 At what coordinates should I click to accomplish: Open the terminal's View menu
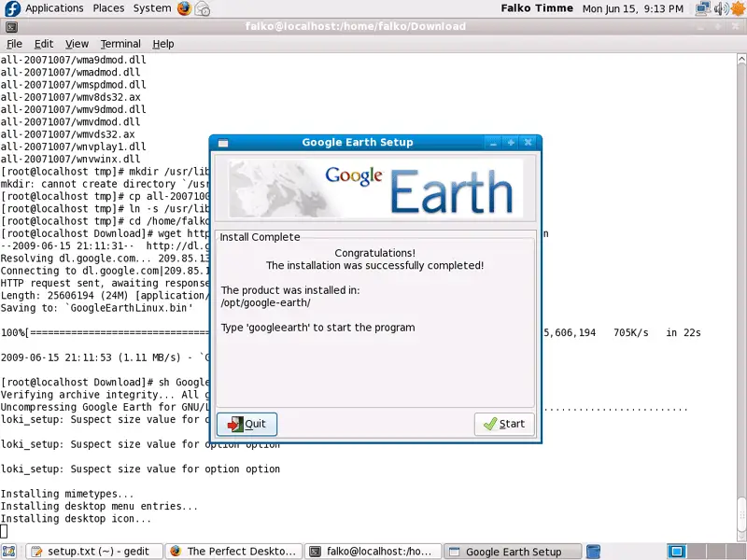click(x=77, y=44)
